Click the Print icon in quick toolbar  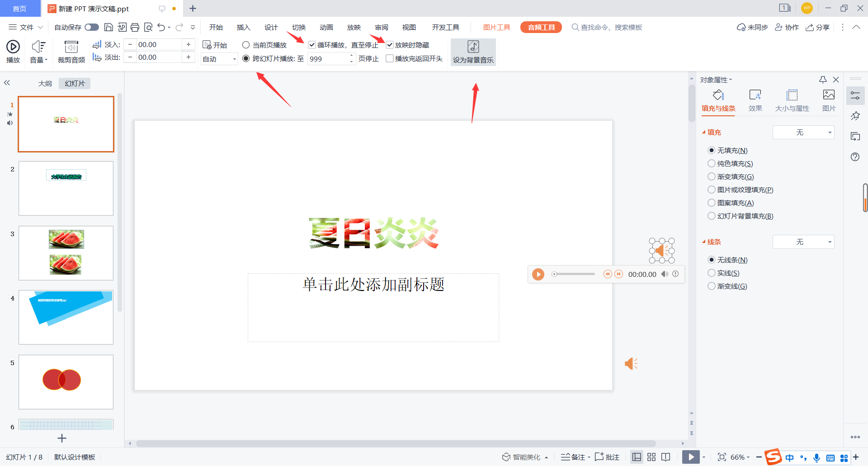tap(135, 28)
